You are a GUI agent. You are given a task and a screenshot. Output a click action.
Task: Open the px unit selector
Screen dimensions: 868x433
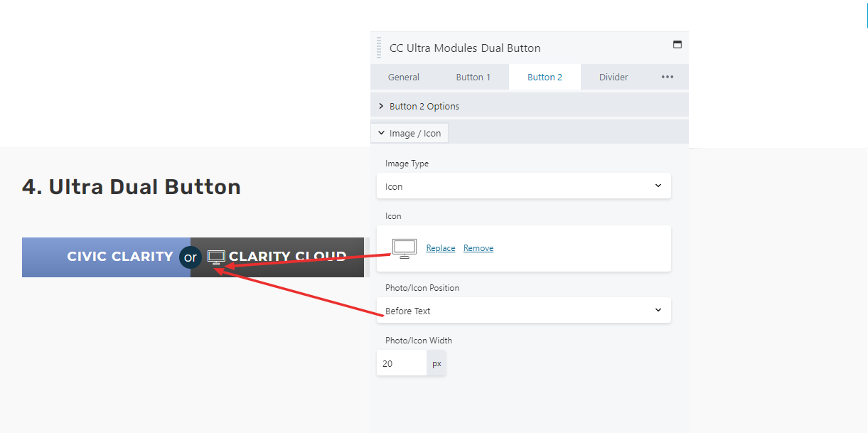click(436, 363)
